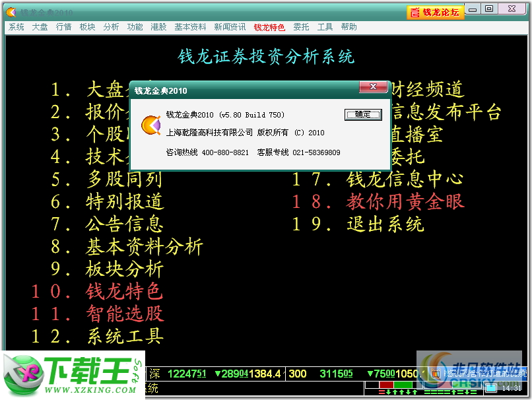532x400 pixels.
Task: Select menu item 12. 系统工具
Action: (x=97, y=336)
